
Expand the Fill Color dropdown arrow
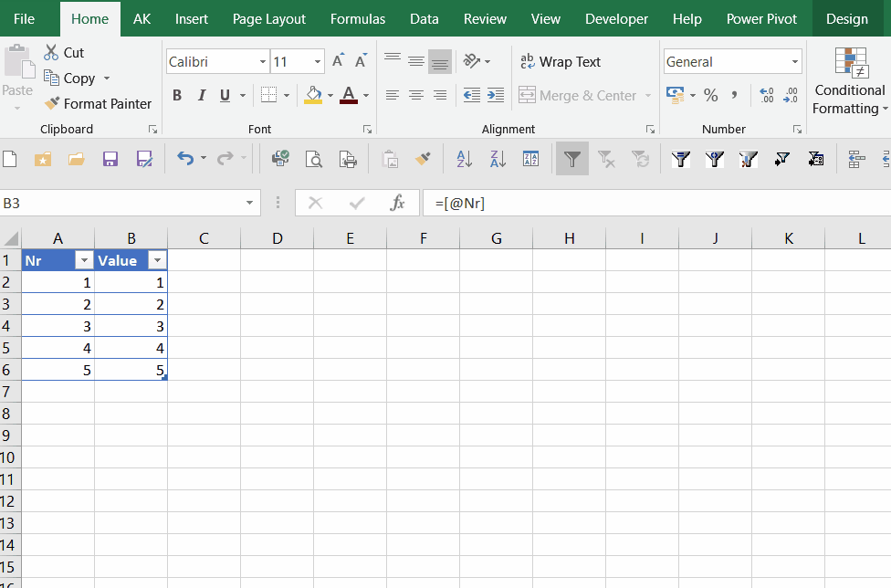pyautogui.click(x=330, y=95)
